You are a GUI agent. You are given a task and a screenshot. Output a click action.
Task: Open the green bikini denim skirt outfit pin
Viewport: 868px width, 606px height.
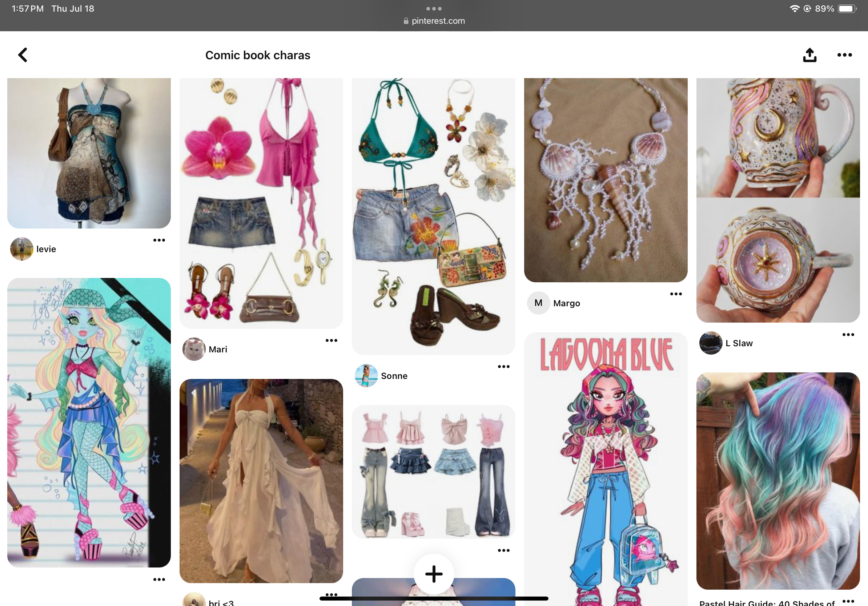coord(434,216)
